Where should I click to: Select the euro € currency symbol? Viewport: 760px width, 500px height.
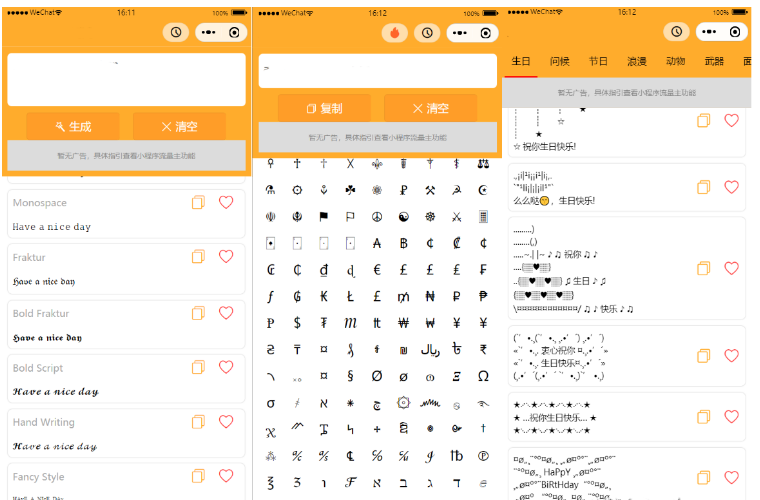[377, 270]
